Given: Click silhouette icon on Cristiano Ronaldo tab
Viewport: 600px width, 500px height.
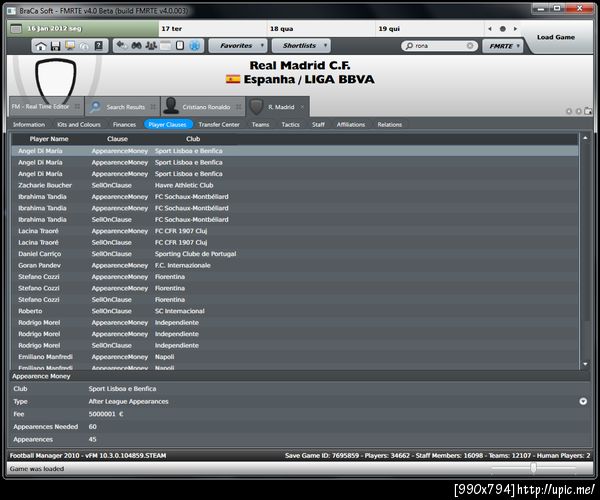Looking at the screenshot, I should pyautogui.click(x=171, y=106).
